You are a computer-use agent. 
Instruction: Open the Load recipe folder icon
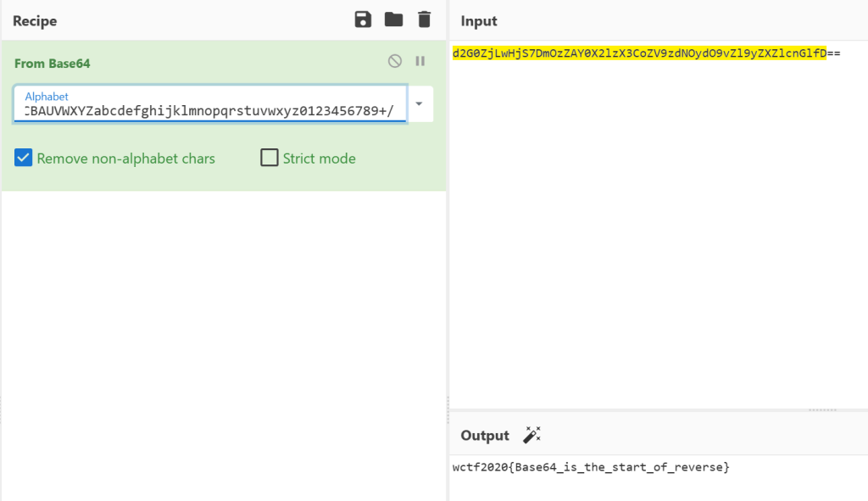click(393, 19)
